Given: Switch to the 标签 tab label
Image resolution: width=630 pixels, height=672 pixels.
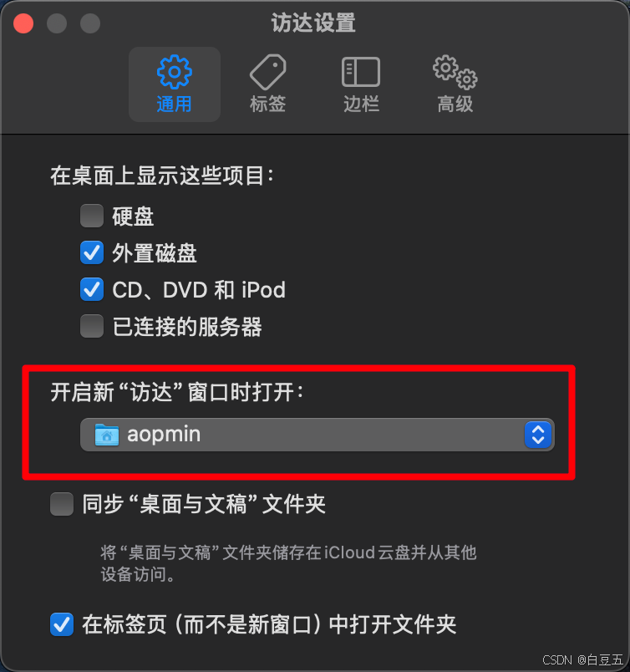Looking at the screenshot, I should [x=268, y=104].
